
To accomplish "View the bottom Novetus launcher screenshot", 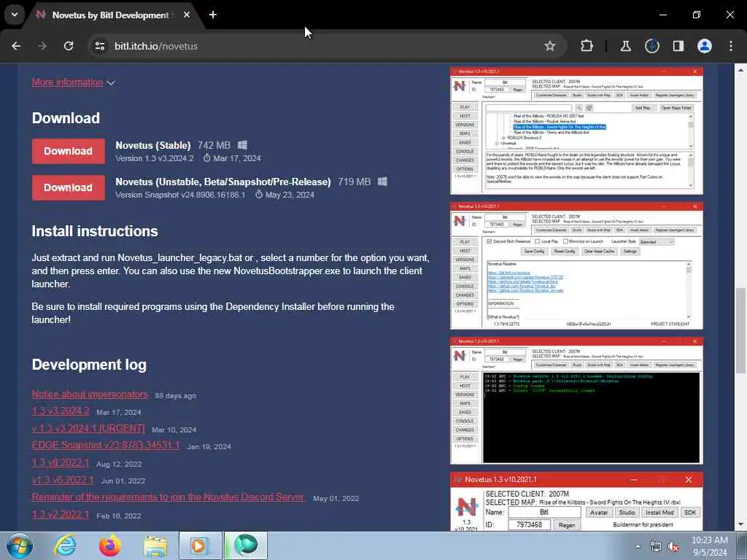I will pos(576,502).
